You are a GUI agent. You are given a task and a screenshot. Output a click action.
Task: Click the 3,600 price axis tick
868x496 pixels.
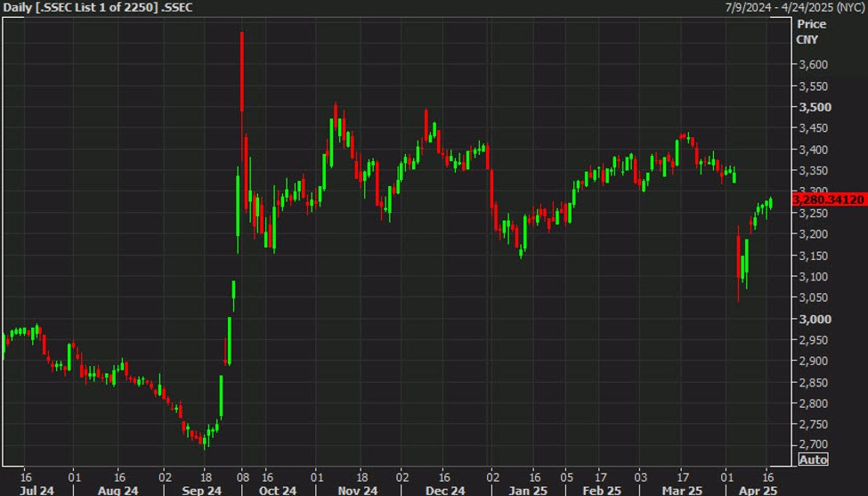[x=815, y=65]
